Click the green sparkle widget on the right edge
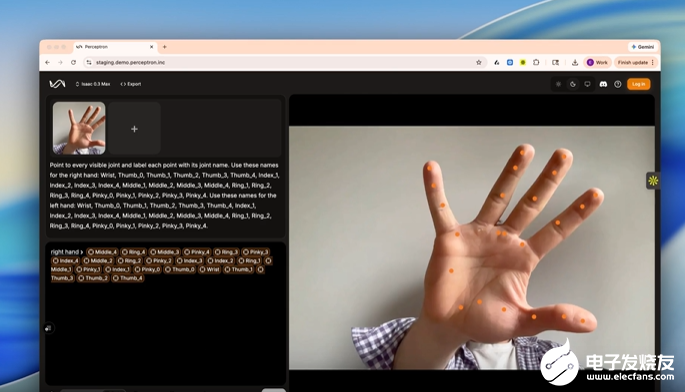The height and width of the screenshot is (392, 685). tap(653, 180)
